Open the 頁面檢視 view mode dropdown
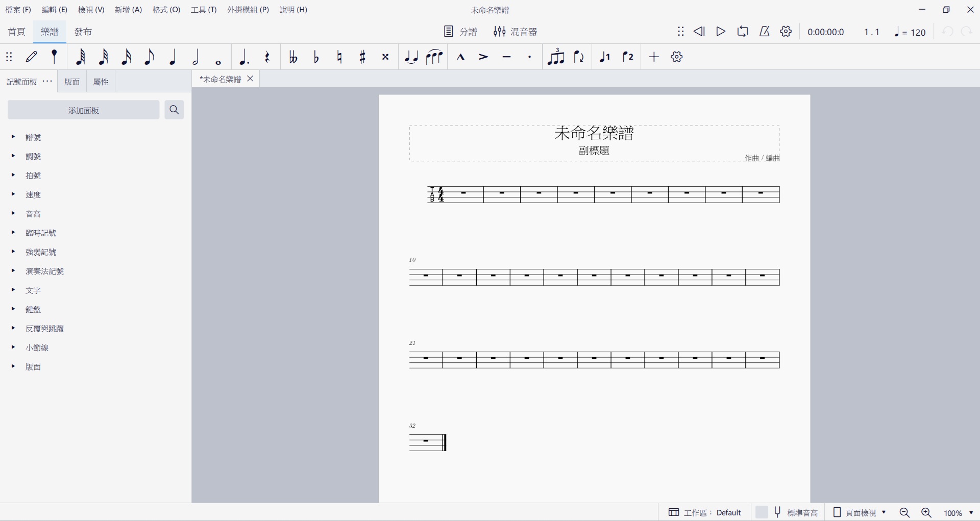 (x=861, y=512)
